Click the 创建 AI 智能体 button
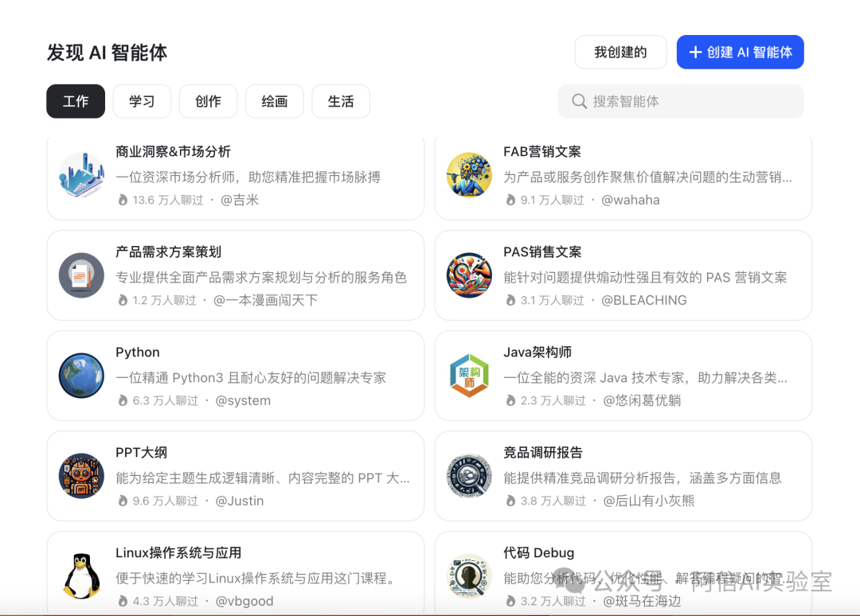Image resolution: width=860 pixels, height=616 pixels. tap(741, 52)
